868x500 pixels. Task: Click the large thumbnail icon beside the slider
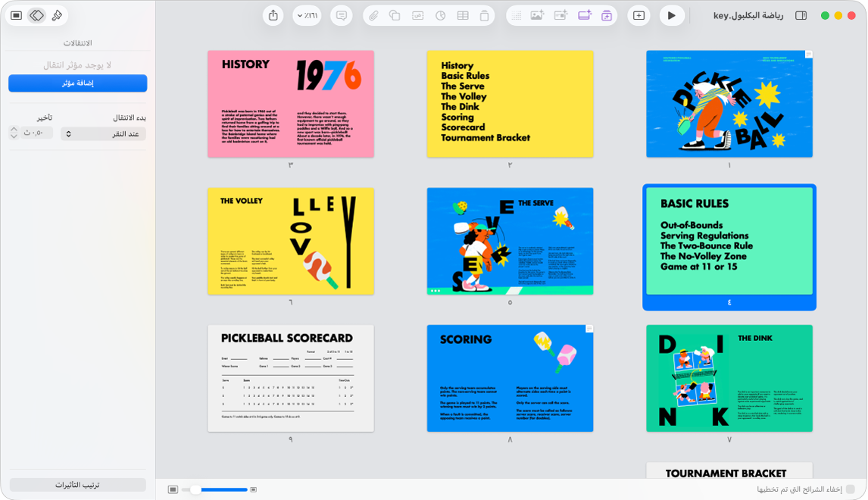pyautogui.click(x=173, y=489)
